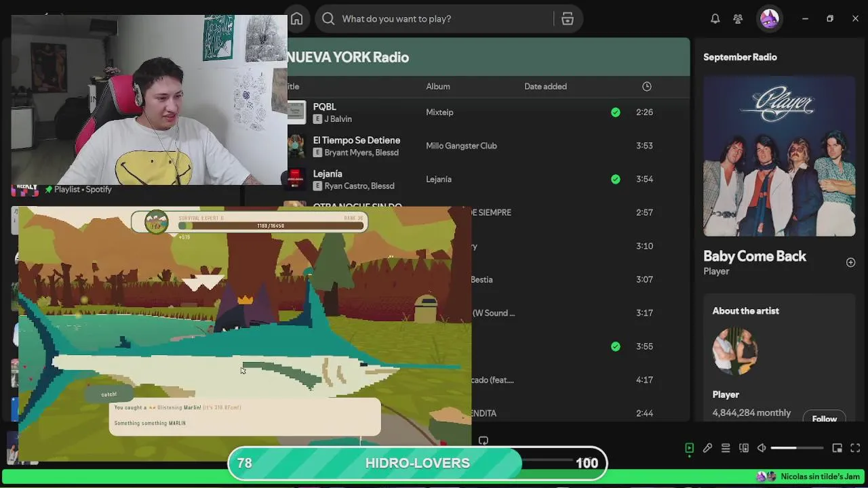The height and width of the screenshot is (488, 868).
Task: Click the Survival Expert XP progress bar
Action: [x=271, y=226]
